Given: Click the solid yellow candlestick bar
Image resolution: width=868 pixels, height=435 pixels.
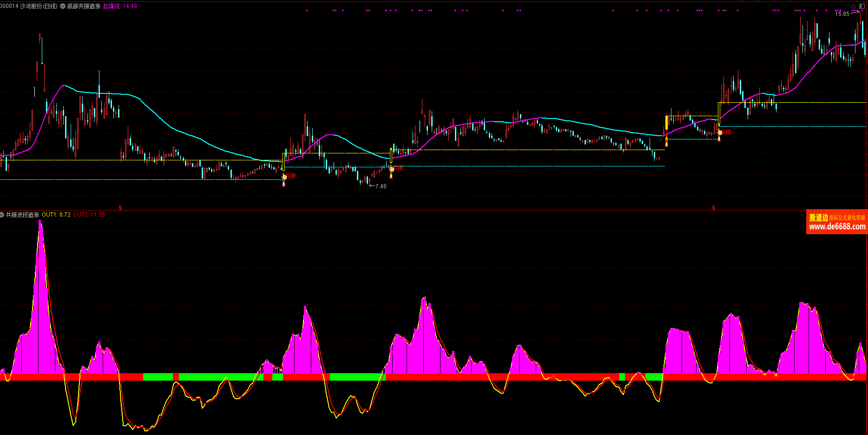Looking at the screenshot, I should [x=666, y=123].
